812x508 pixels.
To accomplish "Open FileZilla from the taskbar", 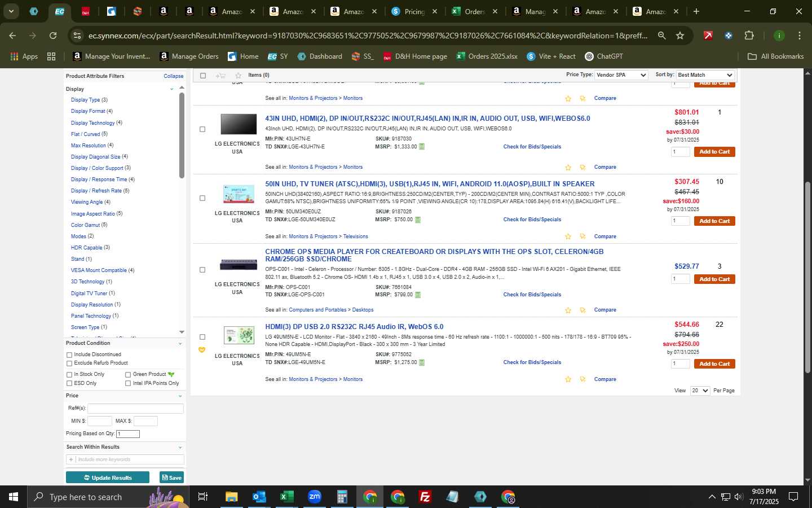I will (x=425, y=497).
